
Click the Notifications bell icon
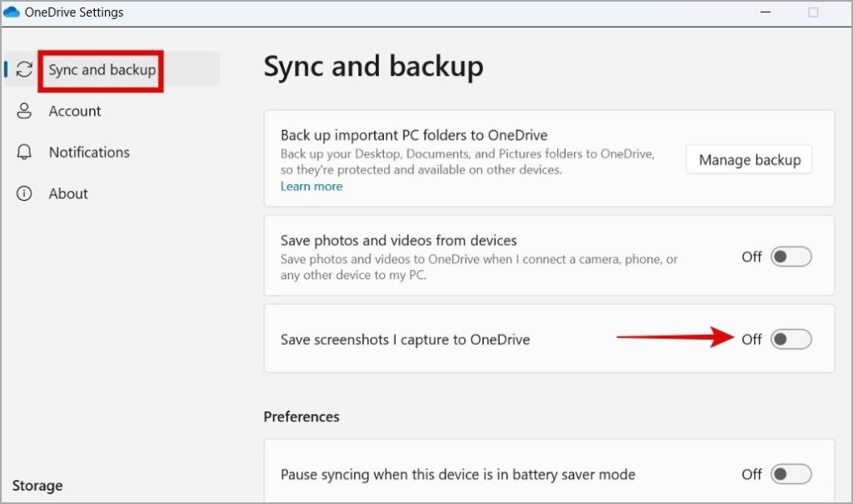click(x=24, y=152)
